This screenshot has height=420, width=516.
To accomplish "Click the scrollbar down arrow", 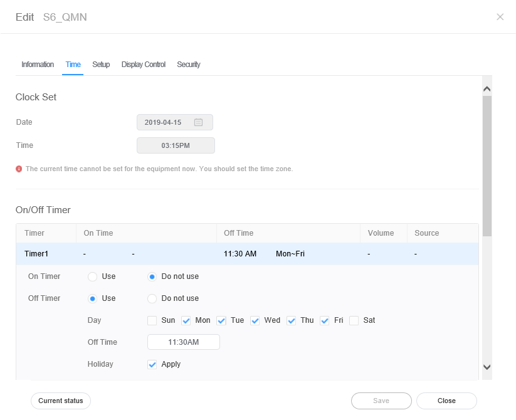I will coord(487,367).
